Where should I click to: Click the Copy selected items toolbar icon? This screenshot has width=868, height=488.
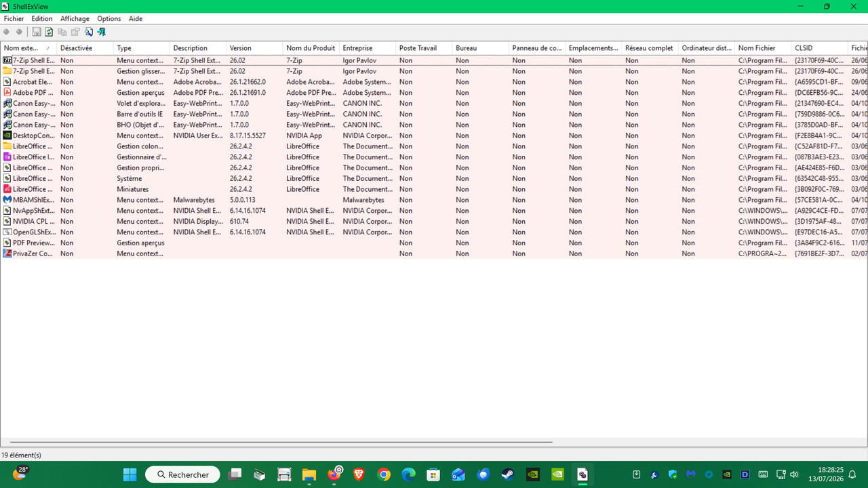62,32
